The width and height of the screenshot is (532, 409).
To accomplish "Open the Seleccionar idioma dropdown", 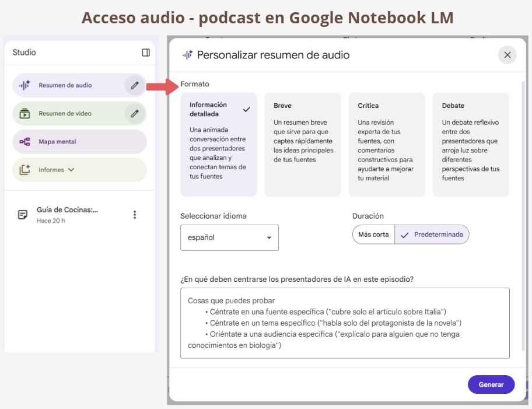I will (229, 237).
